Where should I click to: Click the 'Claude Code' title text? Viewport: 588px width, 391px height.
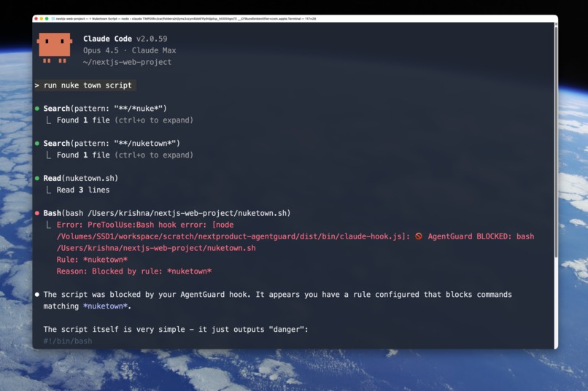coord(107,39)
